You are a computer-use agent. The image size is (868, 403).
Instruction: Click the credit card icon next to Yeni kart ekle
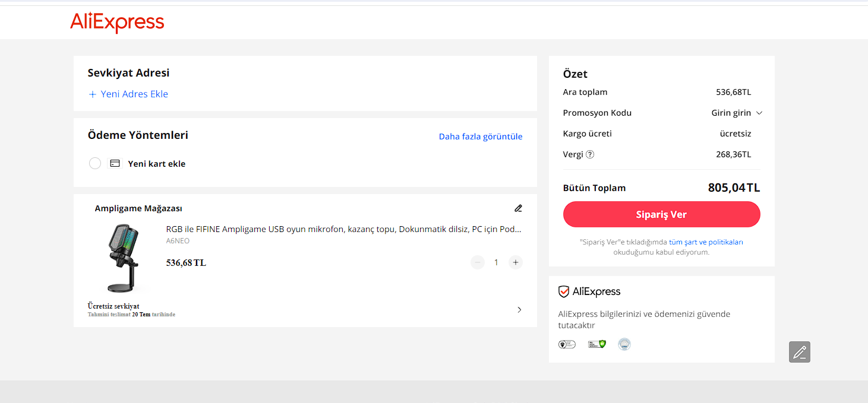point(115,163)
